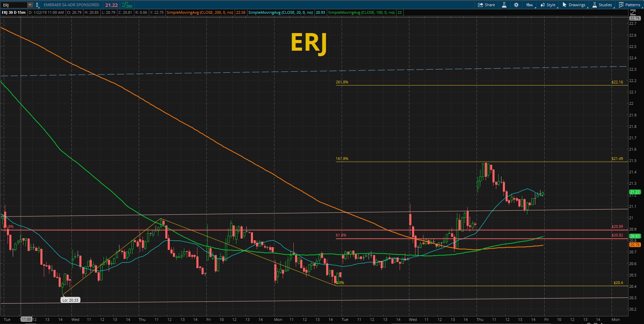
Task: Open the Drawings tool menu
Action: click(574, 5)
